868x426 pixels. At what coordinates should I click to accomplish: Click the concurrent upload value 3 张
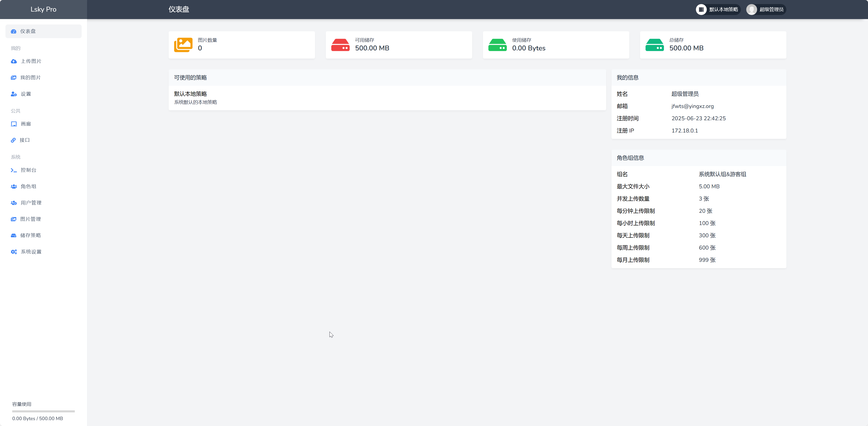pos(704,199)
